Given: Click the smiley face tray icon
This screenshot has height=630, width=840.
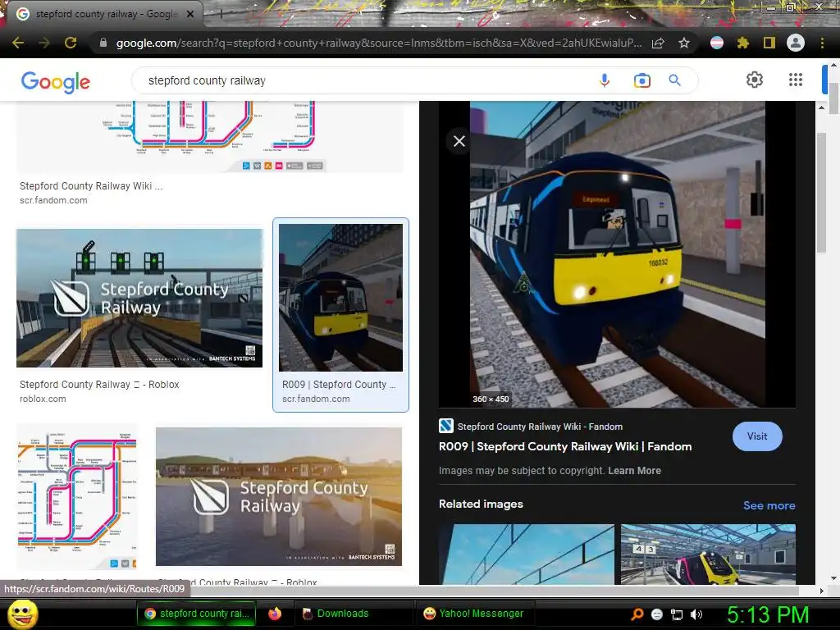Looking at the screenshot, I should pos(657,614).
